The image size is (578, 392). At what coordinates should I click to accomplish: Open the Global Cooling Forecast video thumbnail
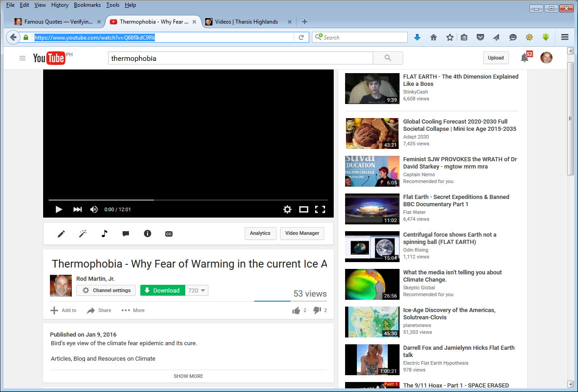pyautogui.click(x=372, y=134)
